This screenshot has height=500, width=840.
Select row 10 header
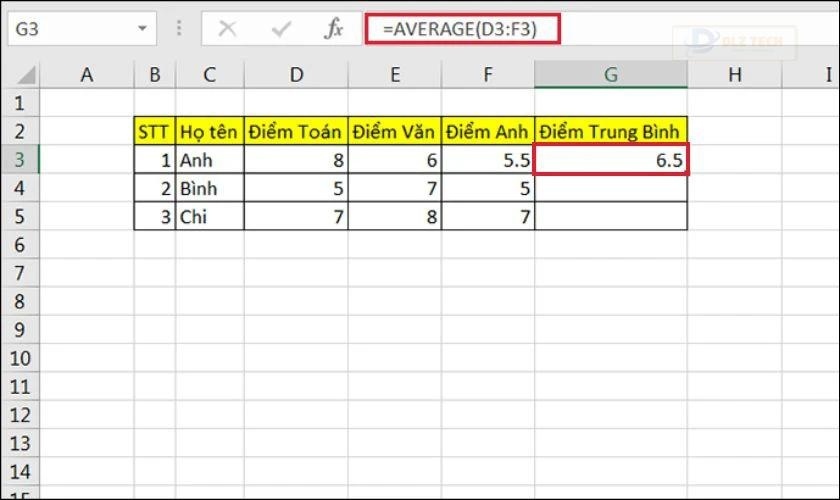click(x=20, y=357)
